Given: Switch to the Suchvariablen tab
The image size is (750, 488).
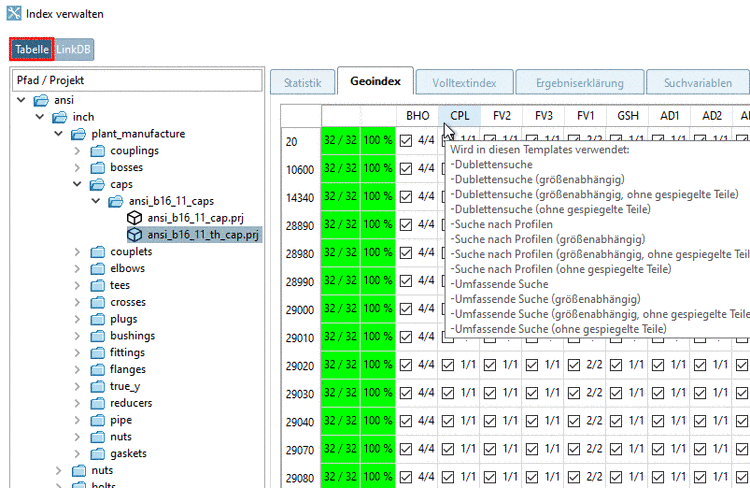Looking at the screenshot, I should click(698, 83).
